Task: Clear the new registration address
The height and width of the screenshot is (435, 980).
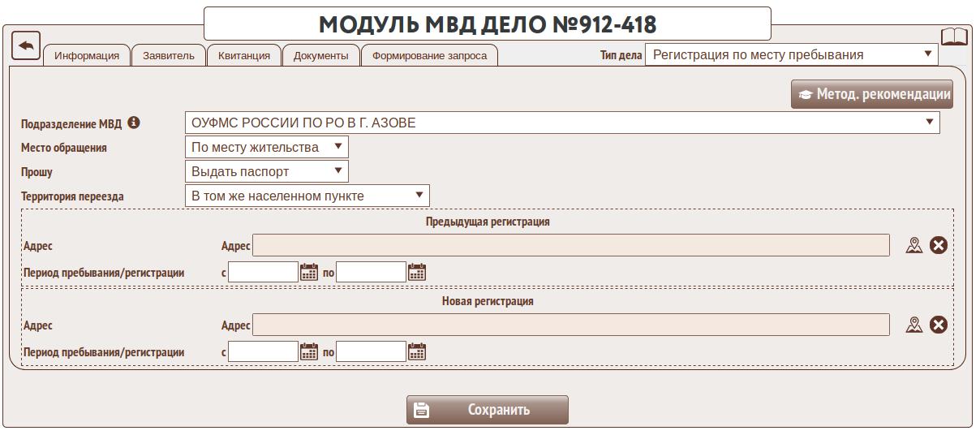Action: click(x=939, y=325)
